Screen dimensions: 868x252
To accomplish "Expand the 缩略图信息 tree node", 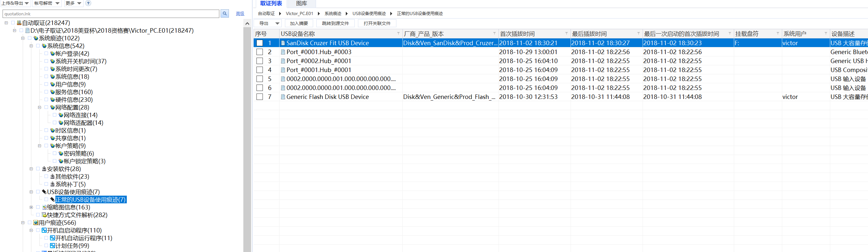I will point(31,207).
